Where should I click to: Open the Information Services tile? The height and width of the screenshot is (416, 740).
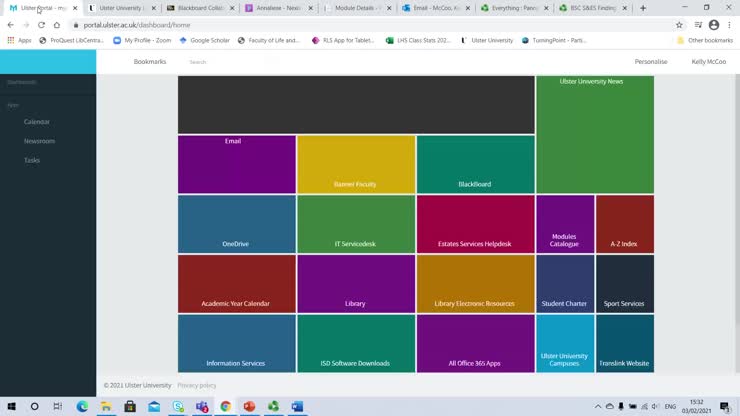coord(237,344)
